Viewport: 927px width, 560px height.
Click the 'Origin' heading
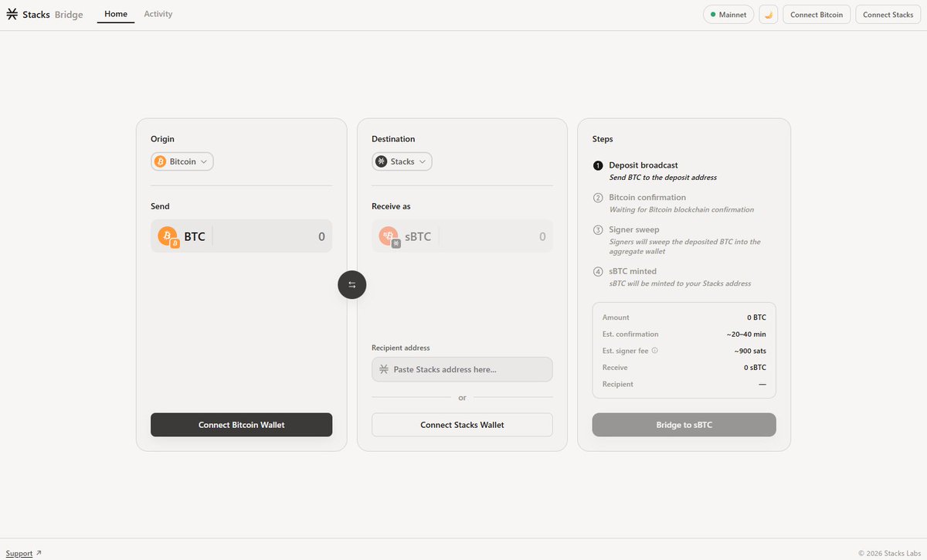point(162,139)
